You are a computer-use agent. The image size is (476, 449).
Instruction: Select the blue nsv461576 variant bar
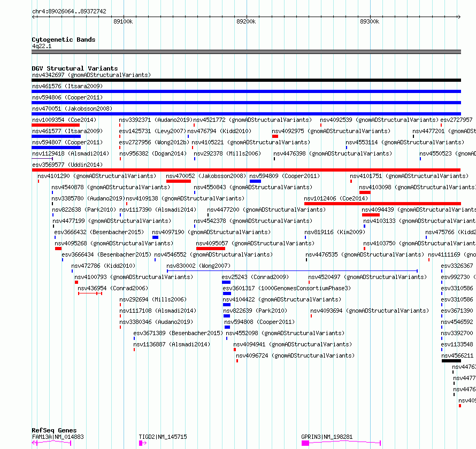246,91
